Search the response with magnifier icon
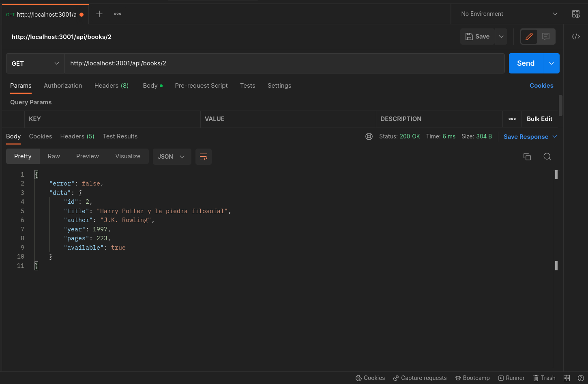Viewport: 588px width, 384px height. [547, 157]
